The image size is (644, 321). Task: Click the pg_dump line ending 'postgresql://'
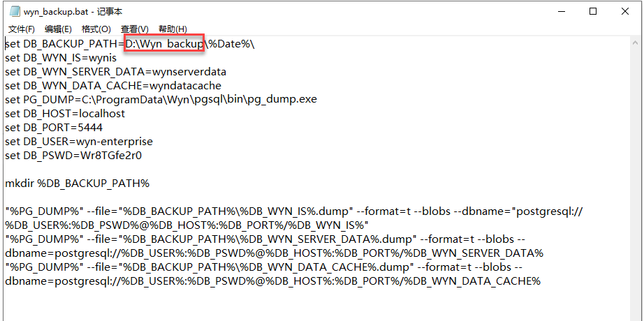[294, 211]
